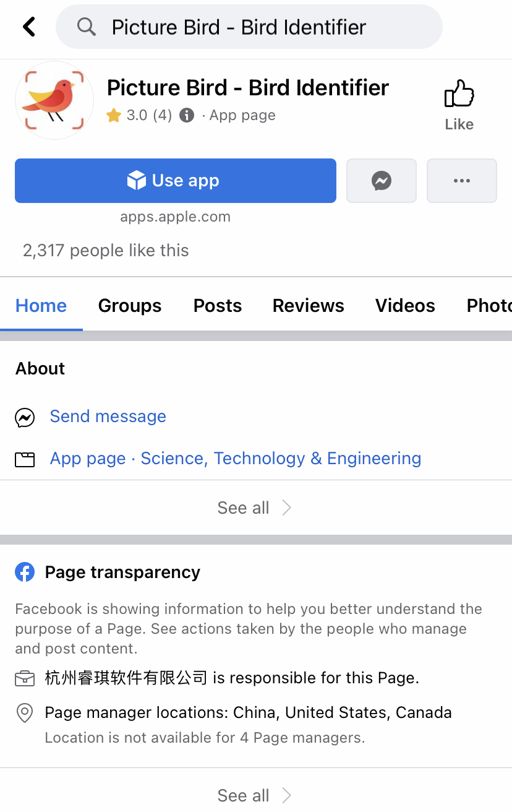Click the Send message link
The image size is (512, 812).
click(x=108, y=417)
